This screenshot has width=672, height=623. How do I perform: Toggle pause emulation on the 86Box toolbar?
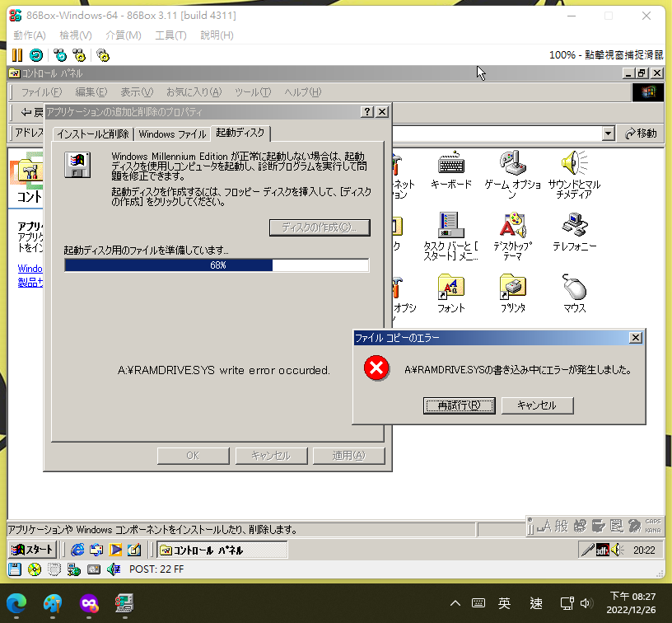16,55
